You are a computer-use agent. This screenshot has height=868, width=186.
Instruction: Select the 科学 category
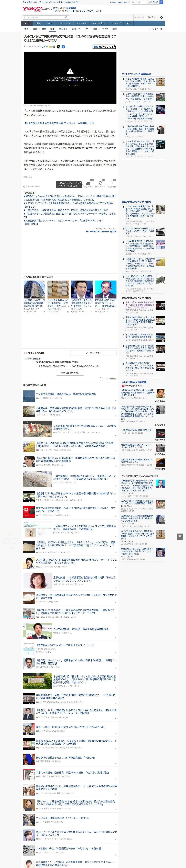[x=95, y=29]
